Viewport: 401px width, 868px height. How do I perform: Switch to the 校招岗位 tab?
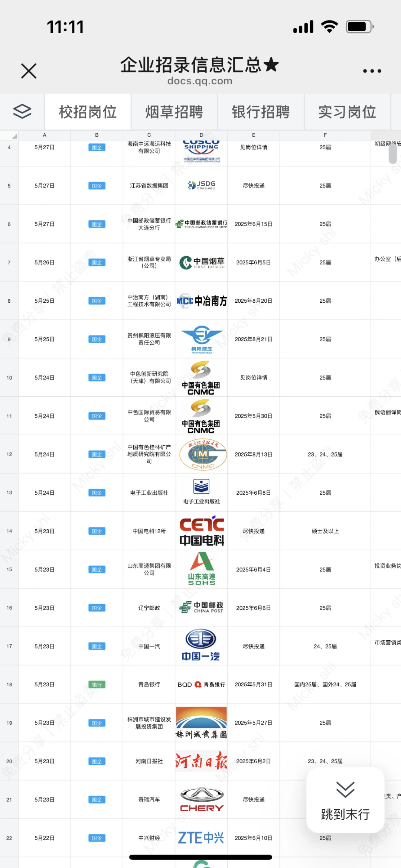88,112
